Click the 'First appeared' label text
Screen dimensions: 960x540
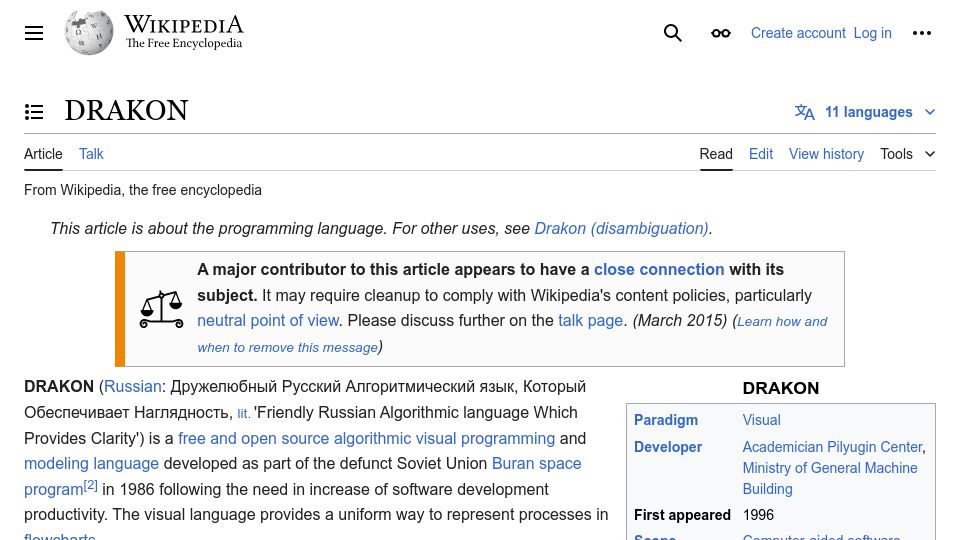point(682,515)
